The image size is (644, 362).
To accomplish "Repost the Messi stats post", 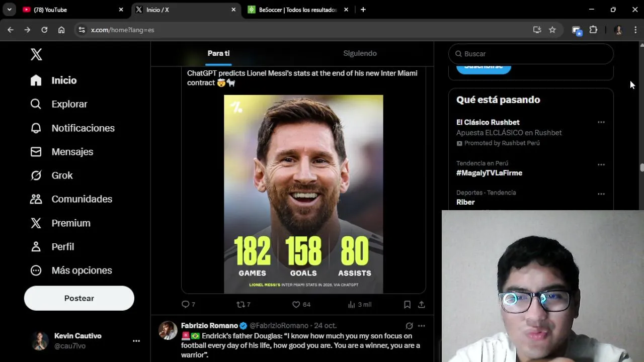I will (x=240, y=305).
